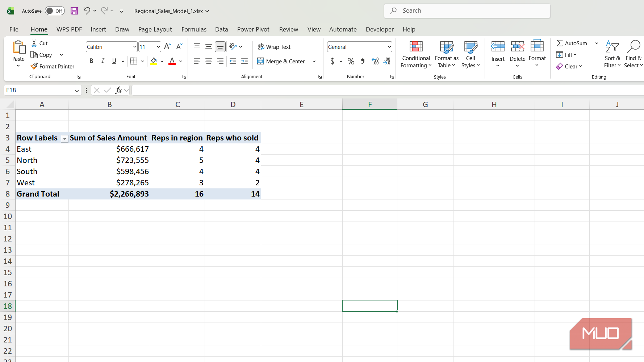Expand the Merge & Center arrow
644x362 pixels.
[x=314, y=62]
